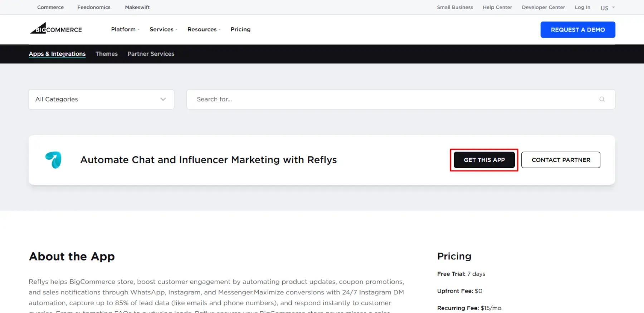The height and width of the screenshot is (313, 644).
Task: Select the Apps & Integrations tab
Action: [57, 54]
